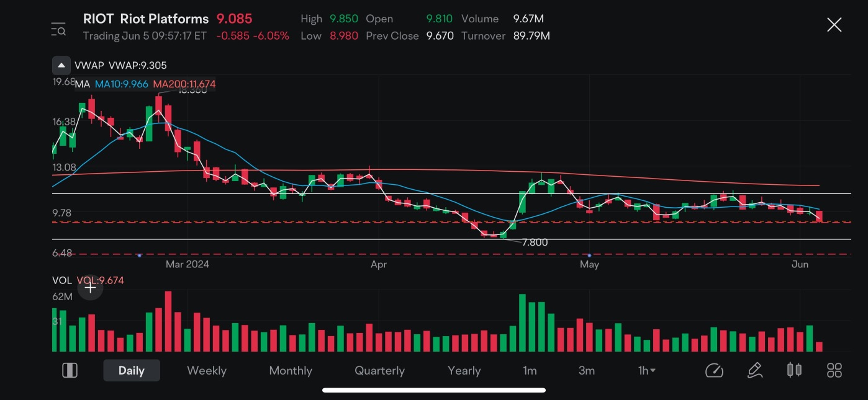
Task: Open the 1h timeframe dropdown
Action: tap(646, 370)
